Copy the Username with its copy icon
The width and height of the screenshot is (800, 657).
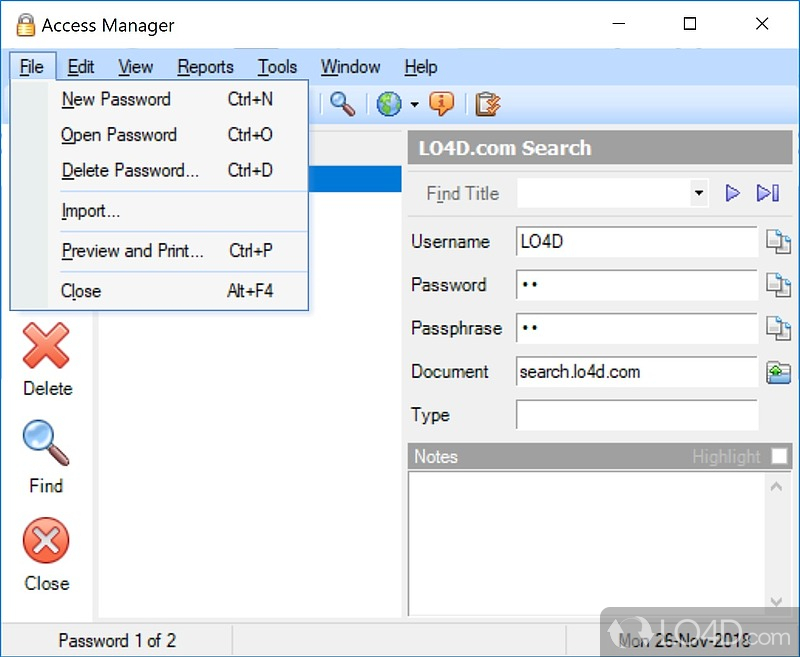[x=779, y=242]
